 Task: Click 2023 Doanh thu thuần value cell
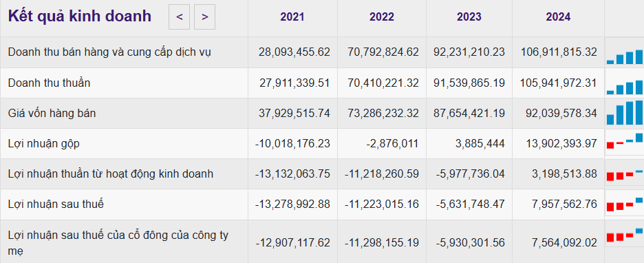469,83
